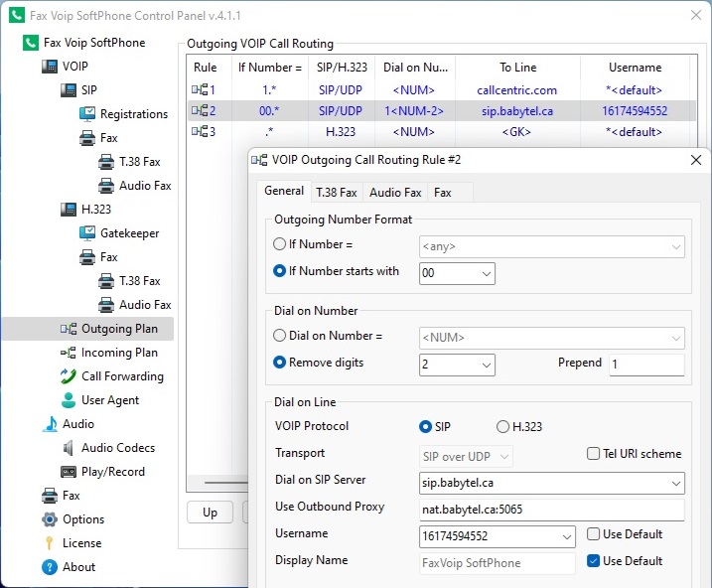Select the 'Dial on Number =' radio button
Screen dimensions: 712x588
tap(279, 336)
